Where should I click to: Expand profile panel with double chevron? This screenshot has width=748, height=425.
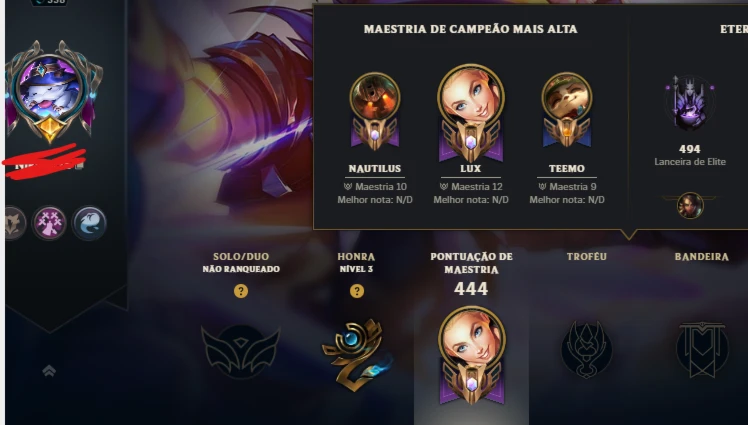click(49, 371)
